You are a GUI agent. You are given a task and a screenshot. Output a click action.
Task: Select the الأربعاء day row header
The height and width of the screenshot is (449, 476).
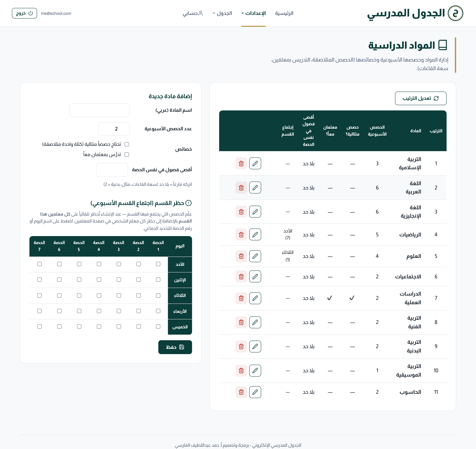point(180,311)
